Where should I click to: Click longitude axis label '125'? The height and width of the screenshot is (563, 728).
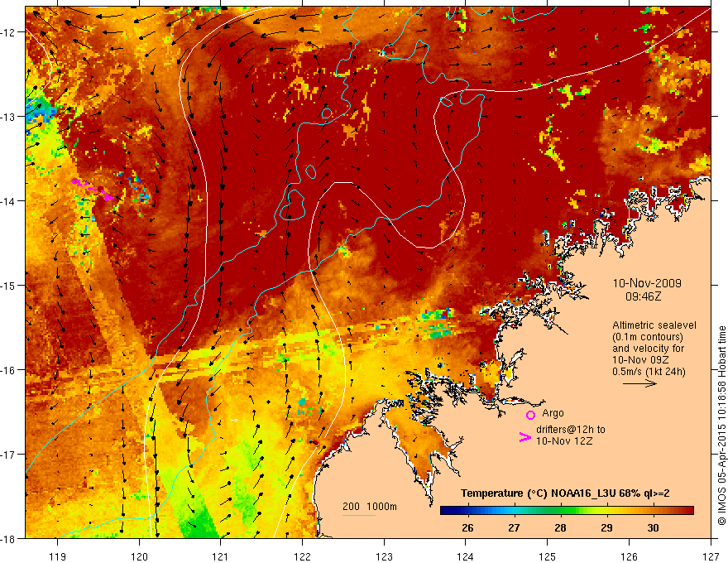point(548,556)
